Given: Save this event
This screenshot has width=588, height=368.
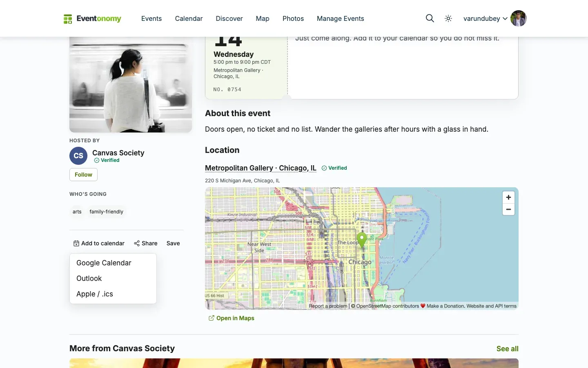Looking at the screenshot, I should coord(173,243).
